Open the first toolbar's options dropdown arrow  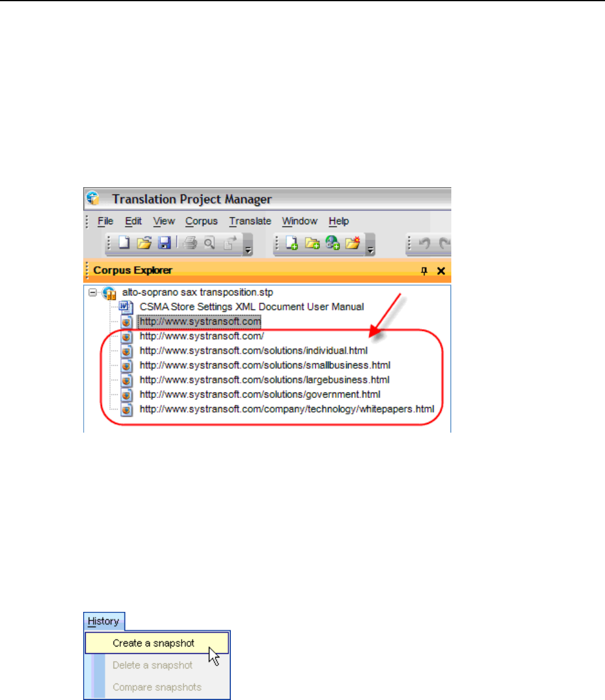tap(248, 250)
